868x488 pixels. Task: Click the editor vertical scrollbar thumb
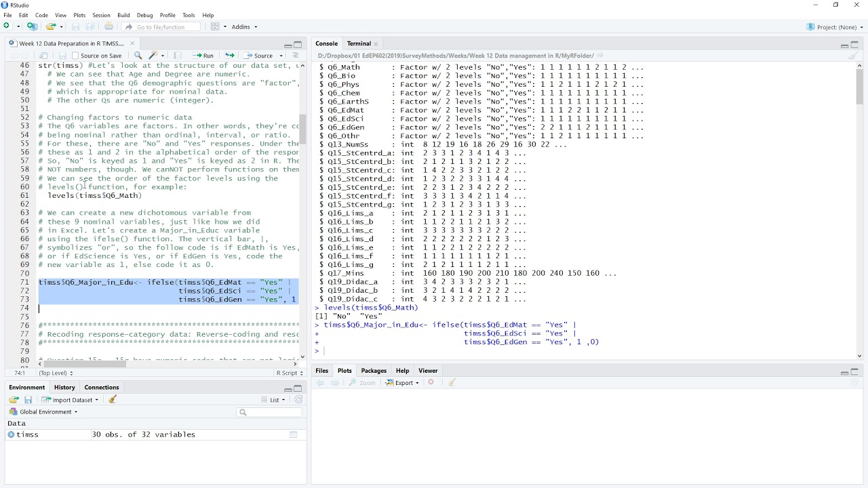303,129
